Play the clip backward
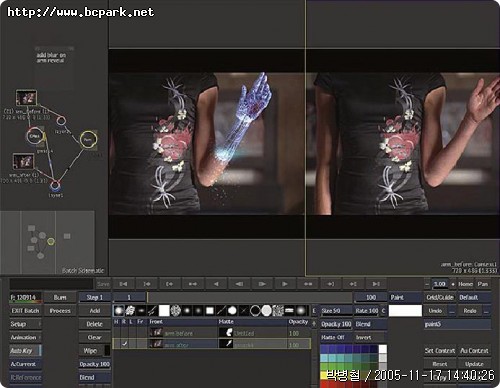Viewport: 500px width, 388px height. [x=216, y=284]
